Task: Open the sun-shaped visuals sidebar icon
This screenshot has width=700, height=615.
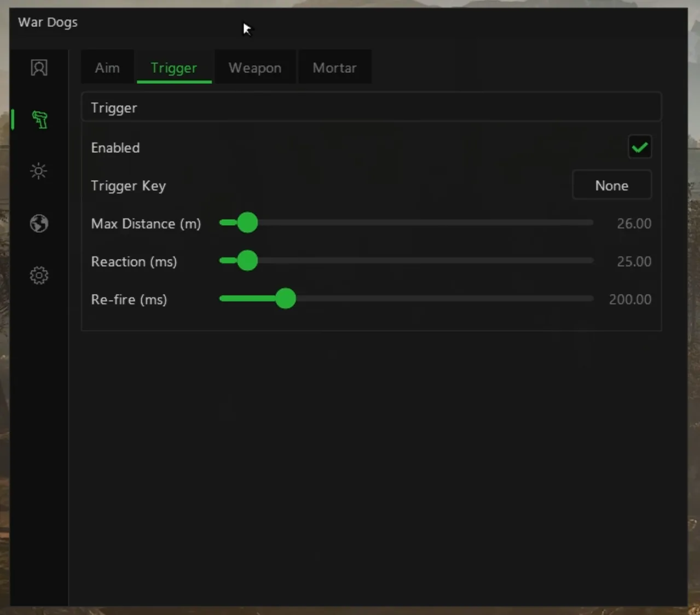Action: [x=39, y=171]
